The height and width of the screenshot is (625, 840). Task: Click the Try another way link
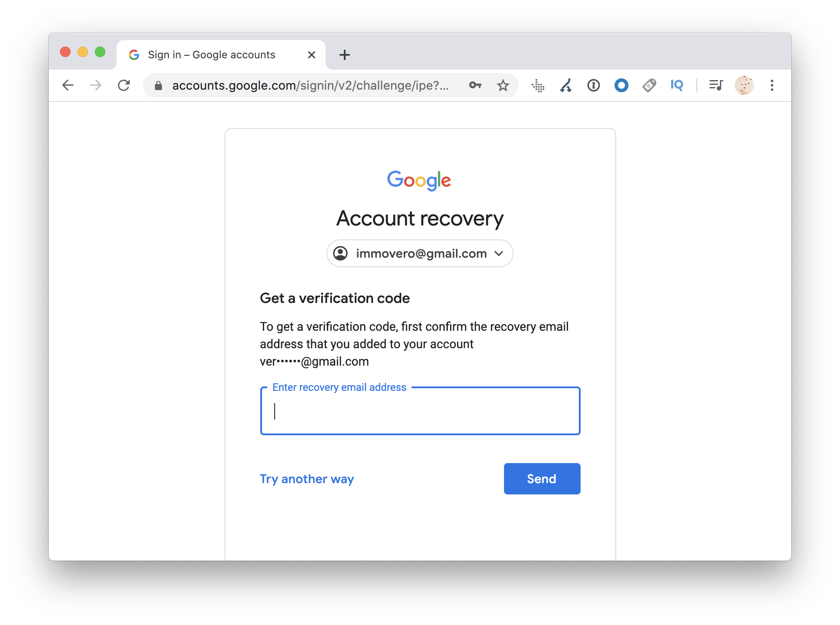pos(307,479)
